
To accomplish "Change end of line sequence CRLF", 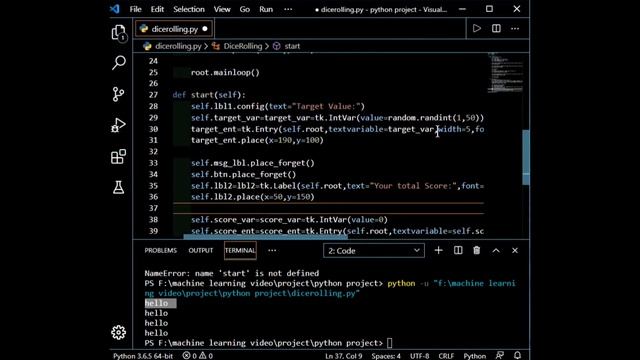I will pos(446,356).
